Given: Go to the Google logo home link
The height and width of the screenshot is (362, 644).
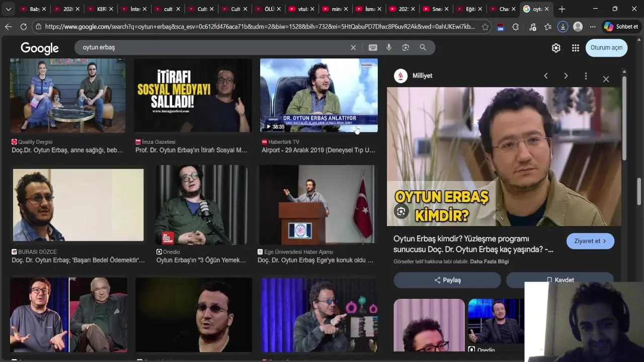Looking at the screenshot, I should click(40, 48).
